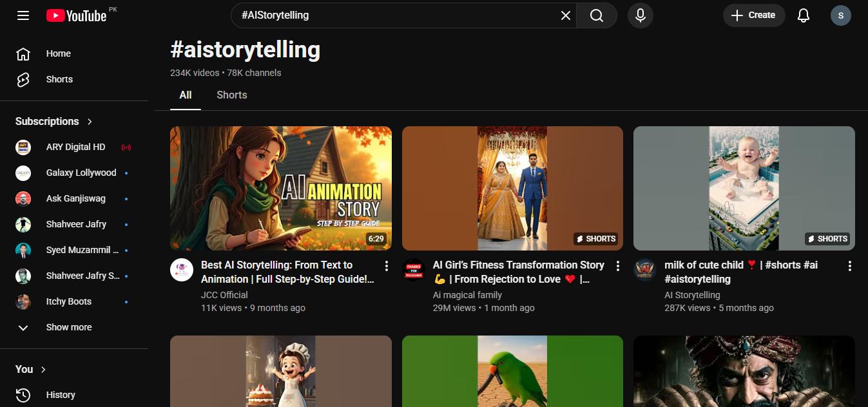This screenshot has width=868, height=407.
Task: Click the search magnifier icon
Action: point(595,15)
